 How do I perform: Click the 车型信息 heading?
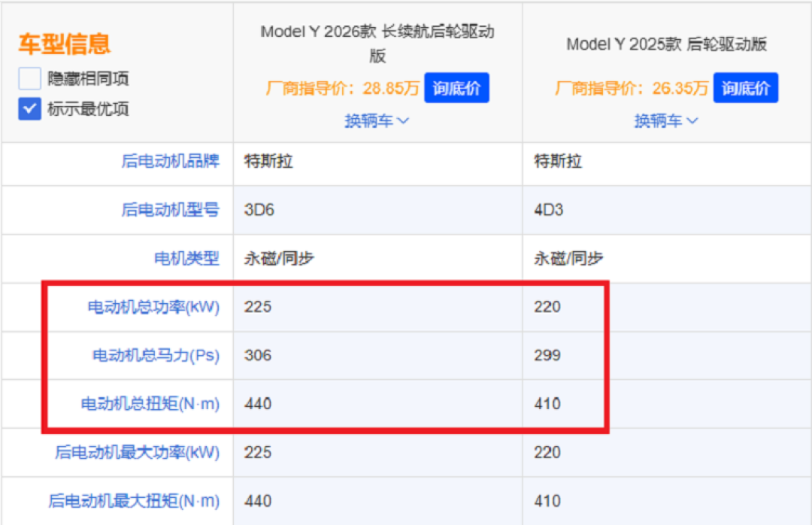coord(65,44)
